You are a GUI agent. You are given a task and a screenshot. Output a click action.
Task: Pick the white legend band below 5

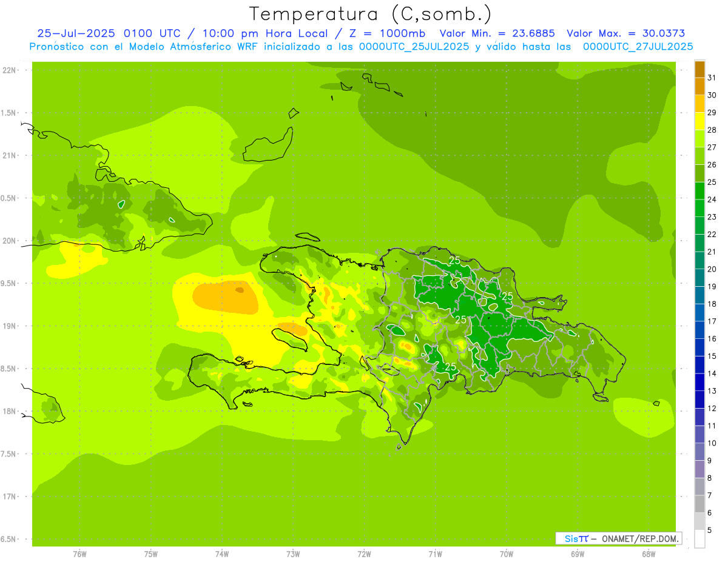(699, 539)
